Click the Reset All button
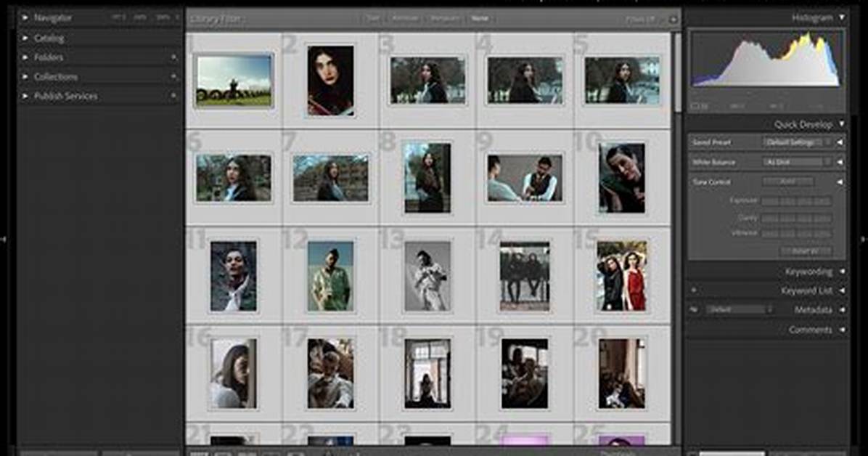This screenshot has width=868, height=456. pyautogui.click(x=806, y=251)
